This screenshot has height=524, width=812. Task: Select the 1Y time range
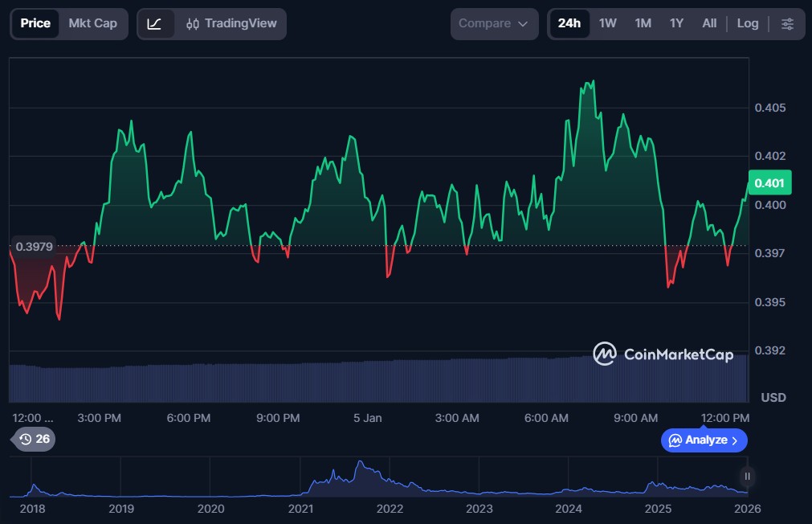click(676, 23)
